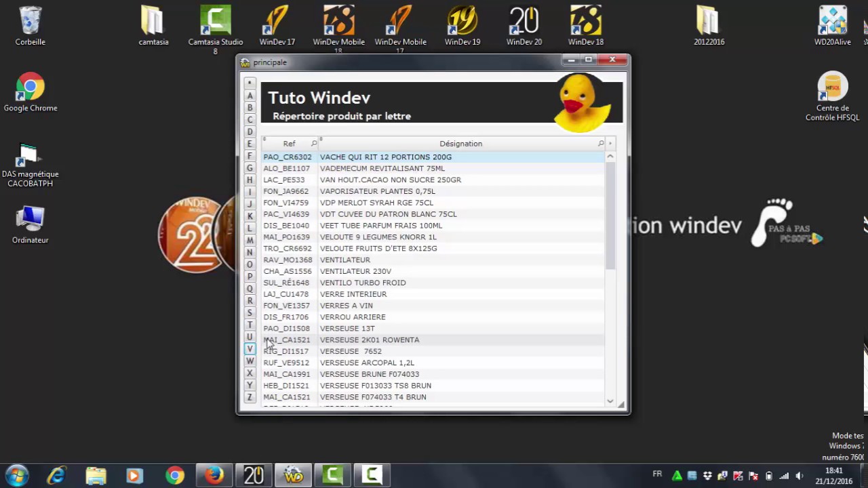This screenshot has width=868, height=488.
Task: Select row VELOUTE 9 LEGUMES KNORR 1L
Action: point(433,237)
